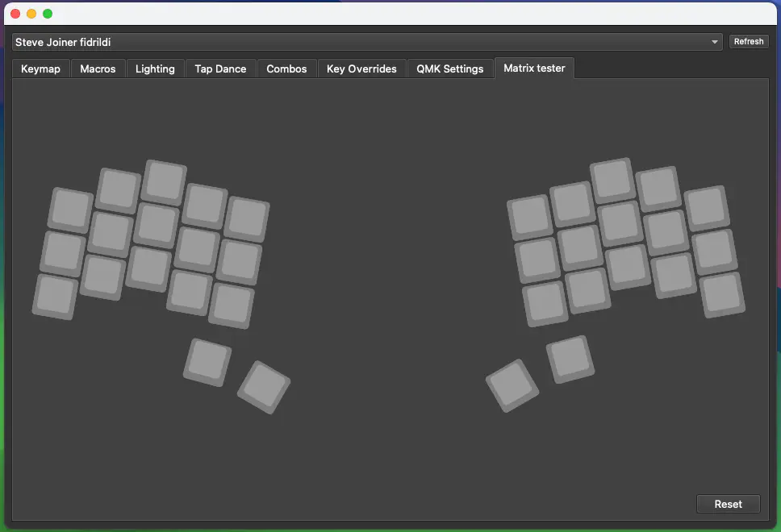The image size is (781, 532).
Task: Click the left half's upper thumb key
Action: 208,361
